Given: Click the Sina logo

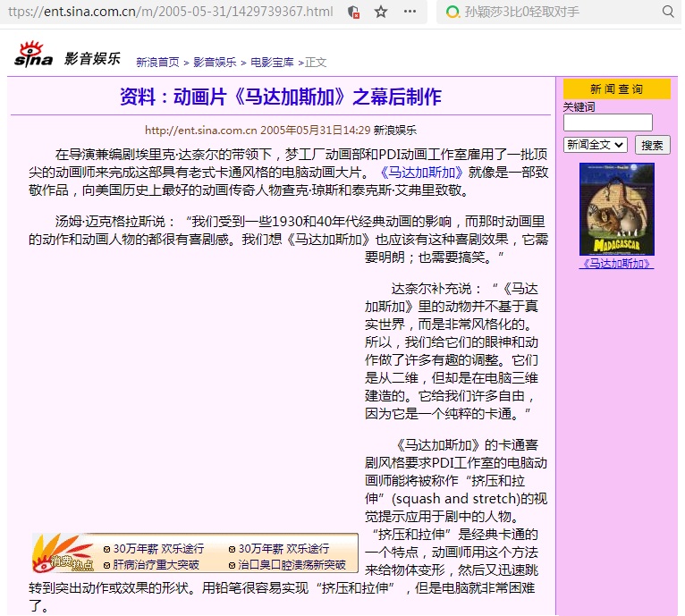Looking at the screenshot, I should [33, 55].
